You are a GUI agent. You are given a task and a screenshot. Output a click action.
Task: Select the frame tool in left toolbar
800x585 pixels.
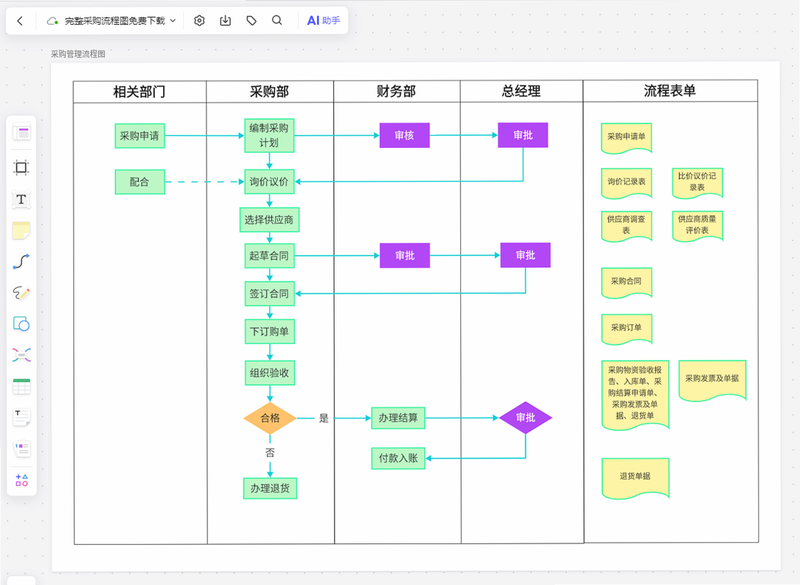tap(21, 167)
